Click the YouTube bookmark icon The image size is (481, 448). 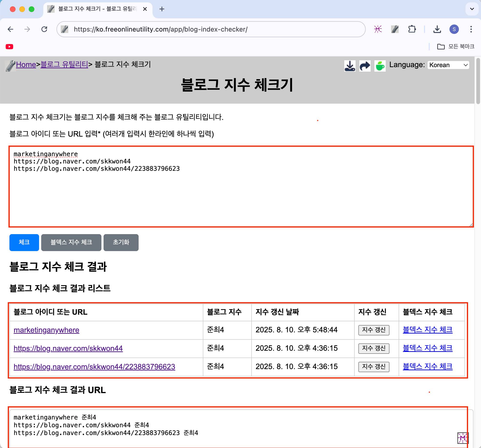click(x=9, y=46)
